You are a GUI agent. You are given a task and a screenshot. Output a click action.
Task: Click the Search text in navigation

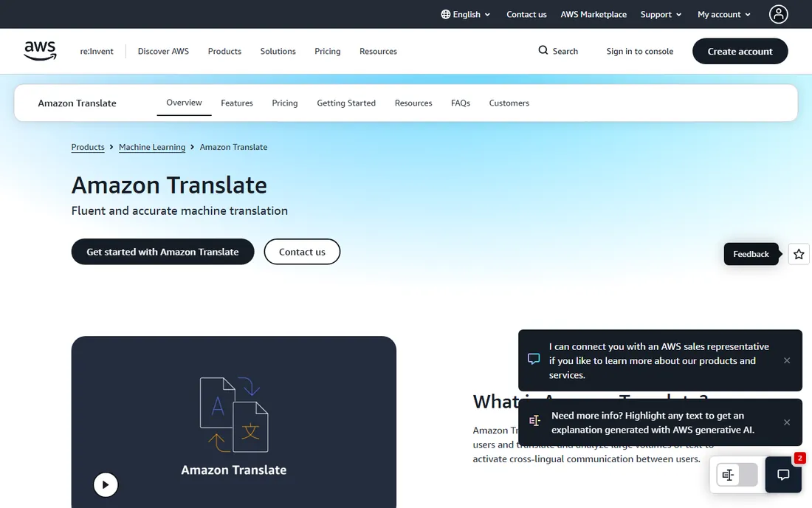565,51
